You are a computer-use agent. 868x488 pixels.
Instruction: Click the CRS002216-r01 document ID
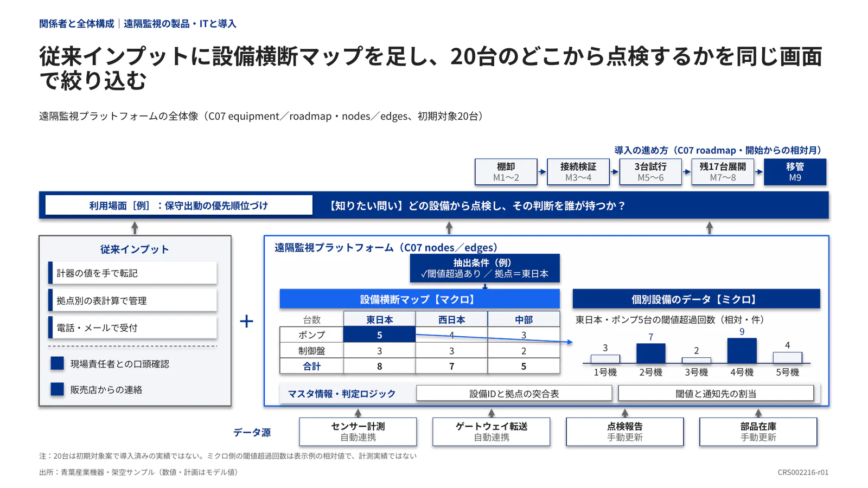(803, 472)
